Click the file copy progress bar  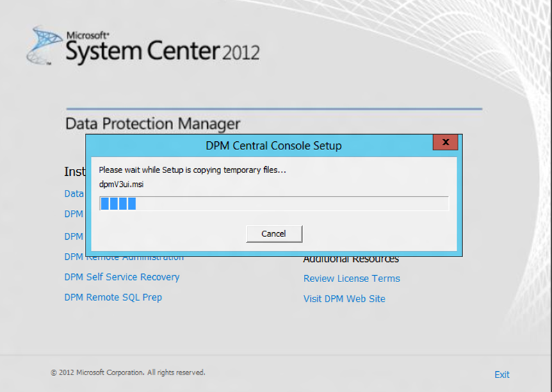pyautogui.click(x=274, y=204)
